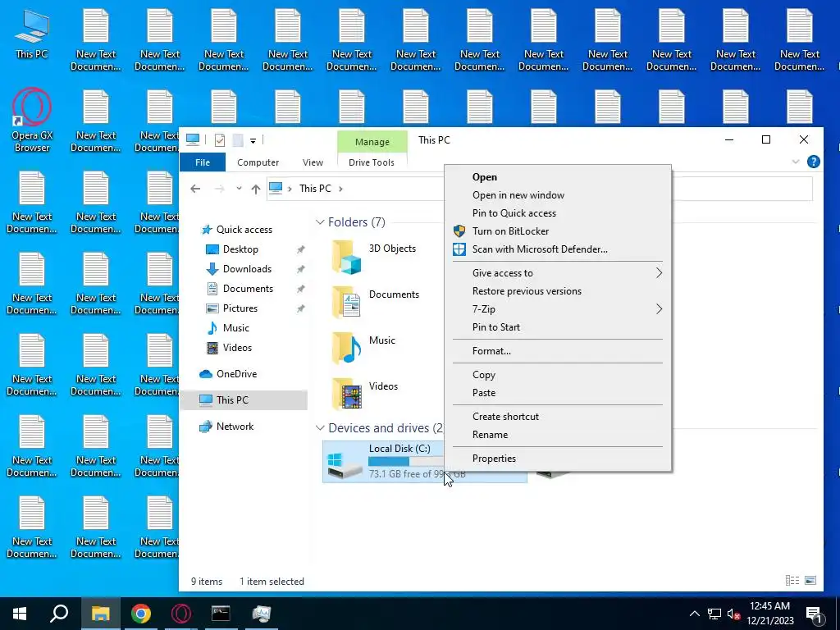This screenshot has width=840, height=630.
Task: Choose Open from the context menu
Action: pos(558,177)
